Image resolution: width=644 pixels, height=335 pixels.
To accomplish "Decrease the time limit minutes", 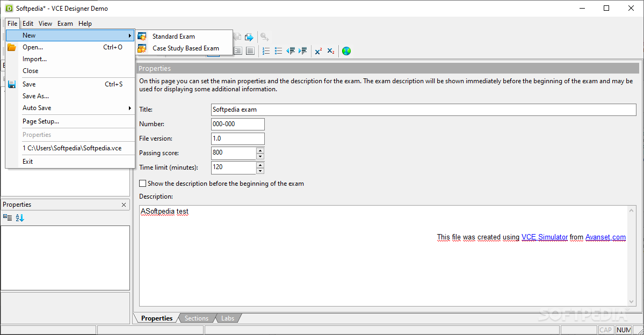I will [x=260, y=171].
